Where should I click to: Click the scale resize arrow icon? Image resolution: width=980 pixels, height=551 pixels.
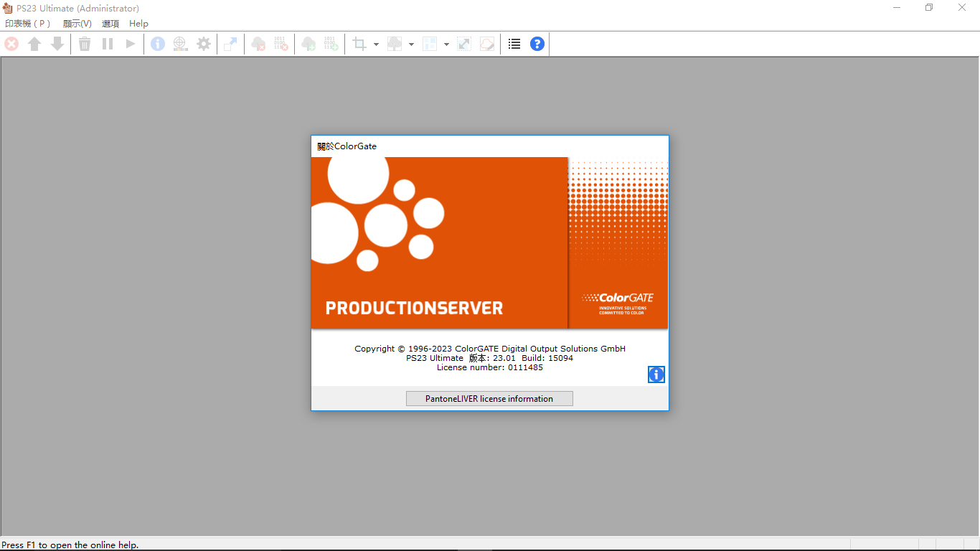[x=464, y=44]
